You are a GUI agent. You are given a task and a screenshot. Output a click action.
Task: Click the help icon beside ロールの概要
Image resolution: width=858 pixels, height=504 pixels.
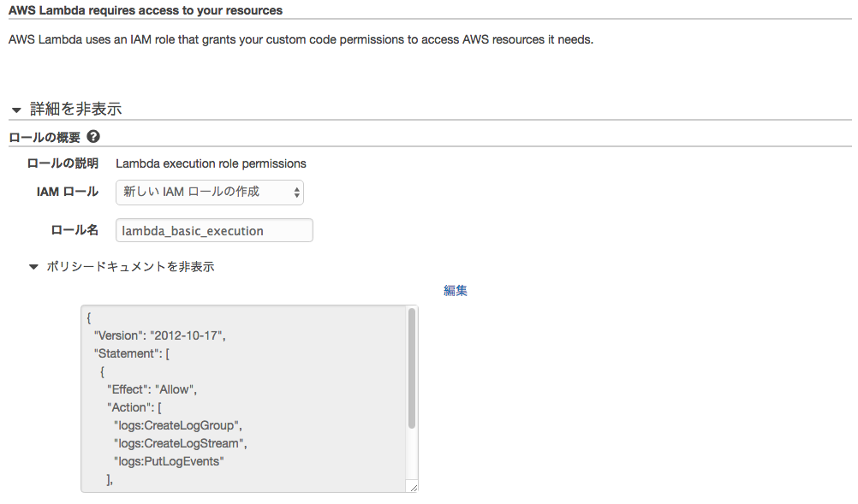tap(92, 136)
